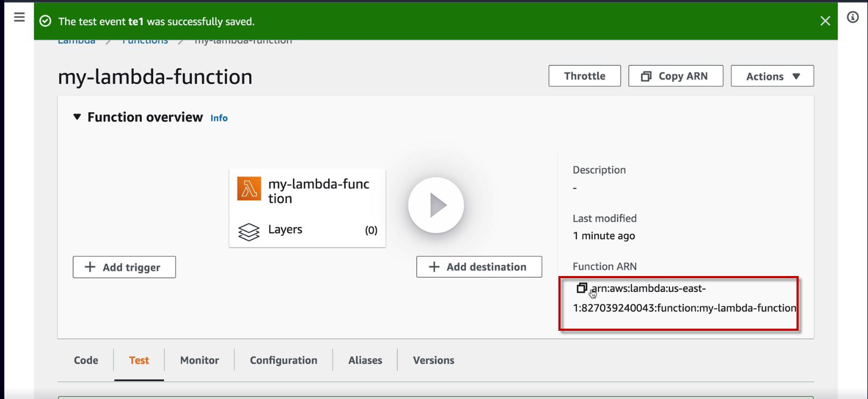The image size is (868, 399).
Task: Click the Add destination button
Action: [479, 267]
